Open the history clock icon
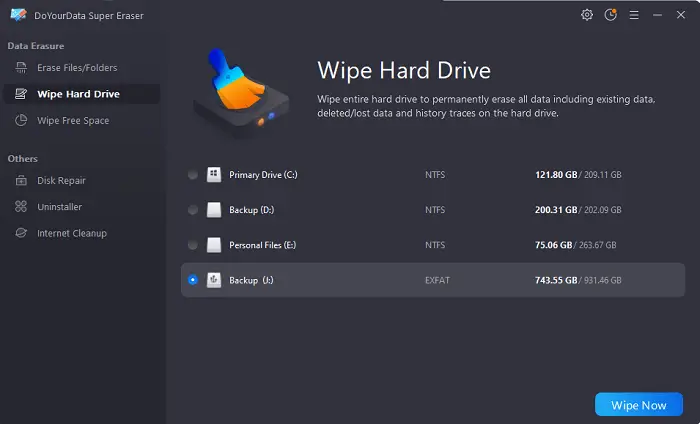The image size is (700, 424). pos(610,15)
